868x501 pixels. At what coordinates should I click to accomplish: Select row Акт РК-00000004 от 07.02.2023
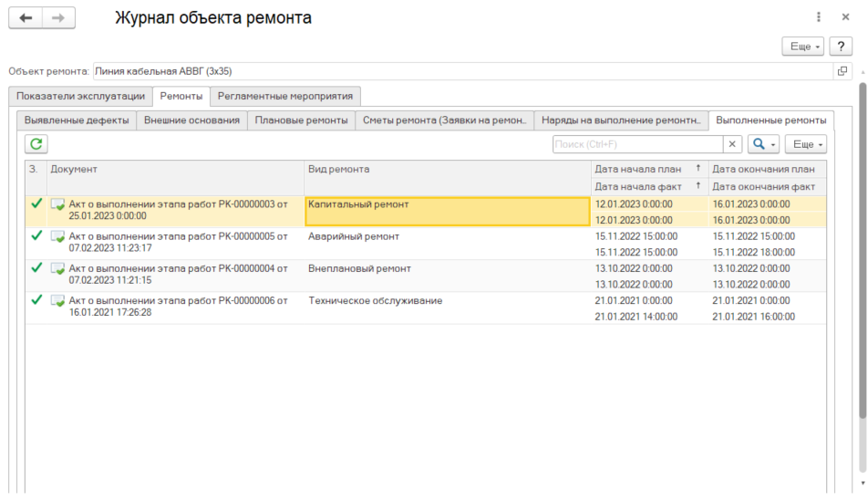[426, 276]
